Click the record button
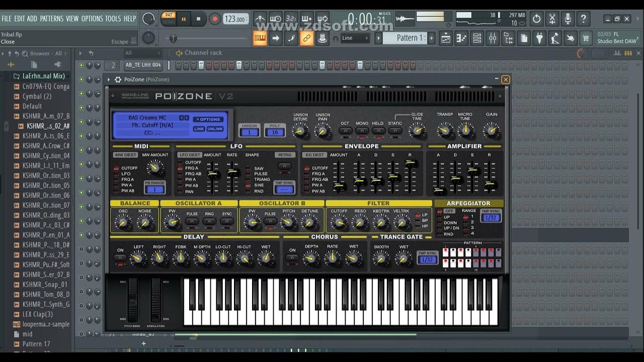 215,19
